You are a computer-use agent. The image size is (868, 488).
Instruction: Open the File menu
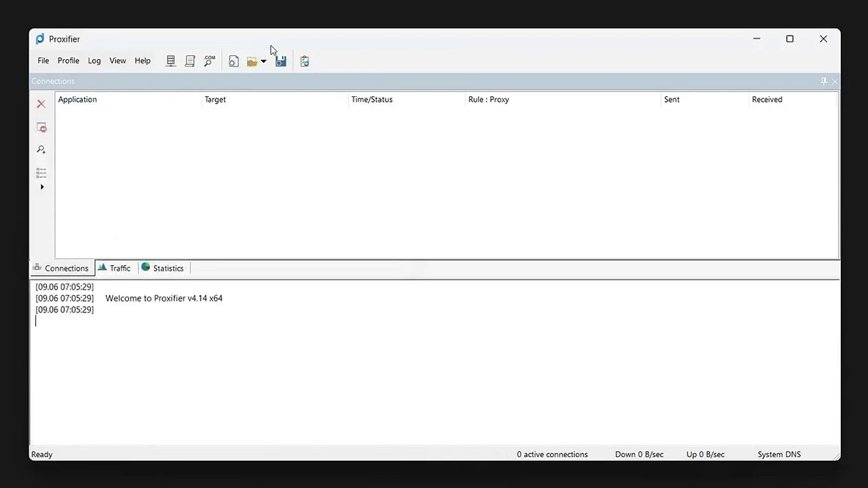pyautogui.click(x=43, y=61)
